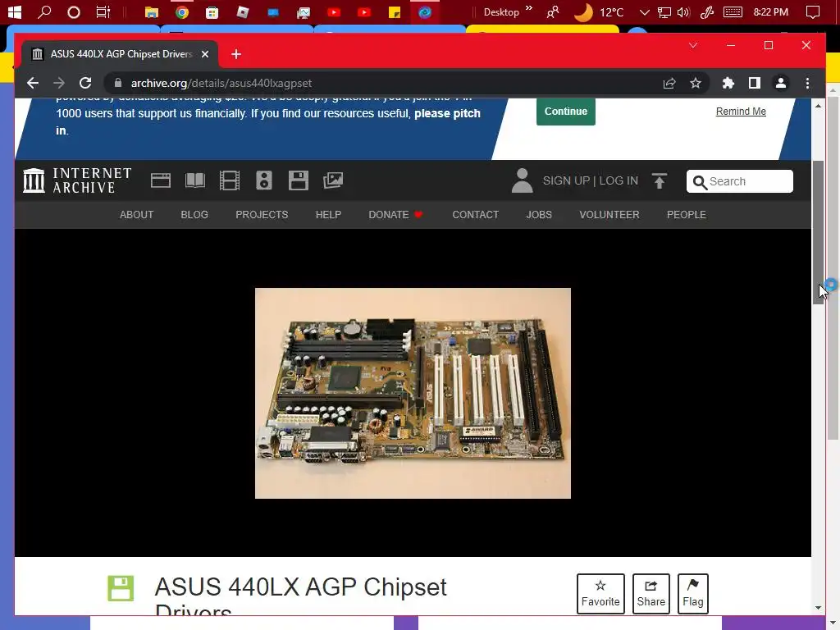
Task: Open the browser profile icon
Action: 781,83
